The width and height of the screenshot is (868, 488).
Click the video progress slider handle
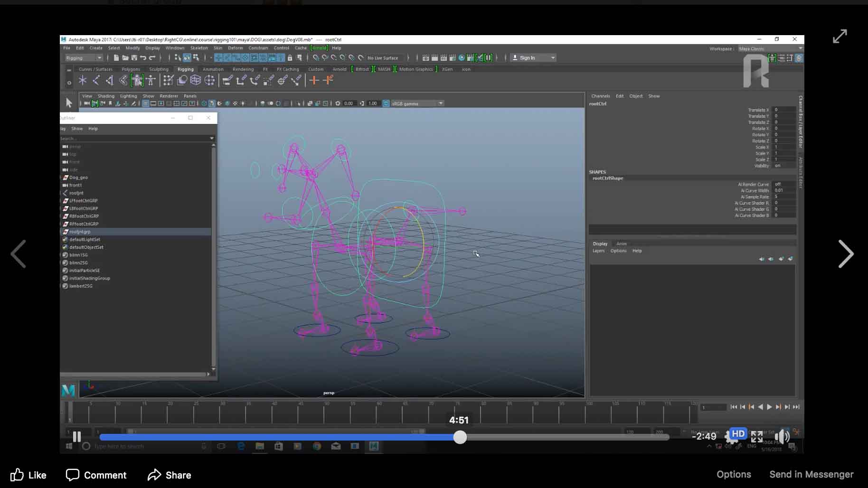pos(460,437)
